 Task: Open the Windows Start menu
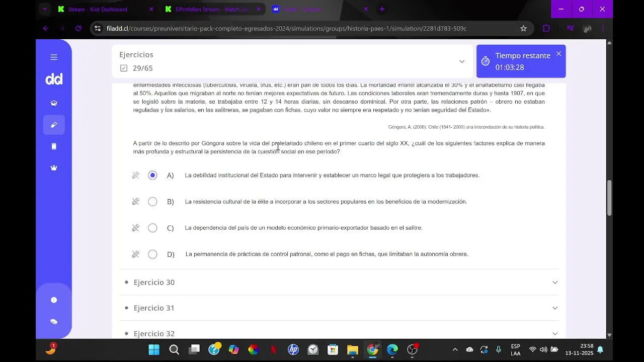click(154, 350)
